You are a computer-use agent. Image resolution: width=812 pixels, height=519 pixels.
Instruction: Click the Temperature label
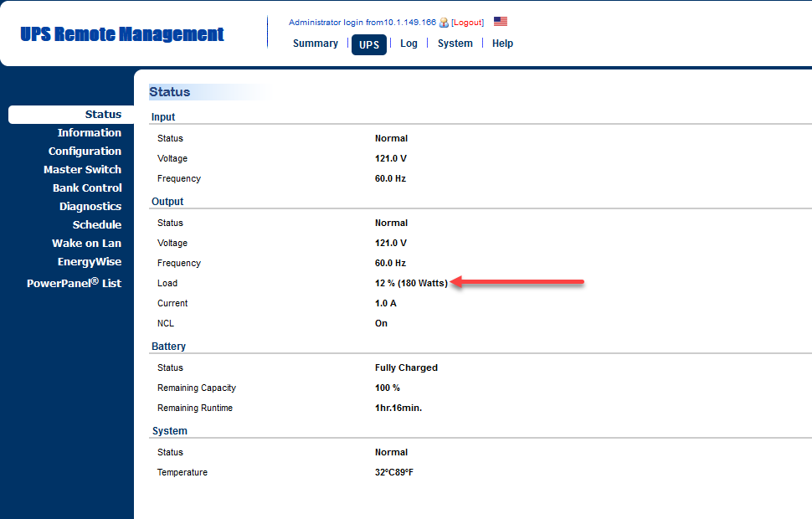182,472
